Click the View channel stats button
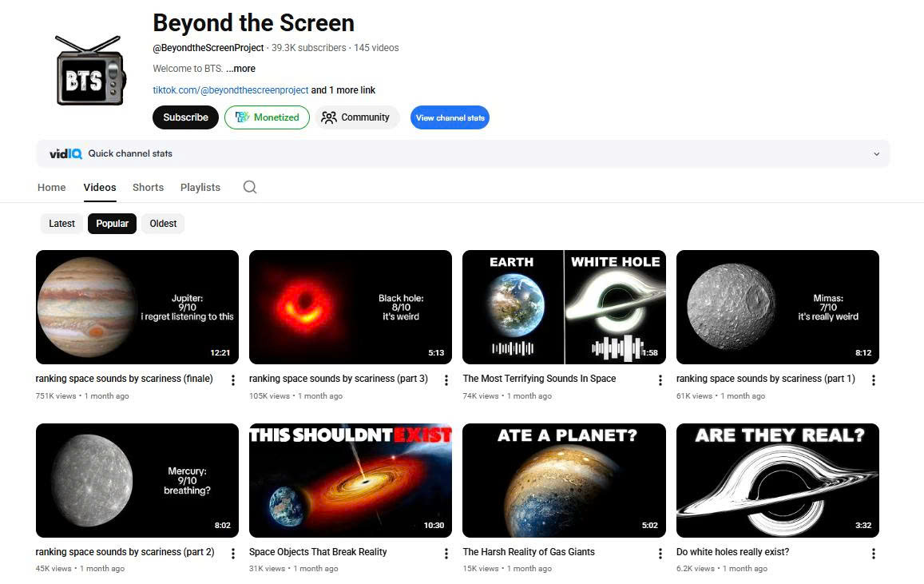 click(450, 117)
